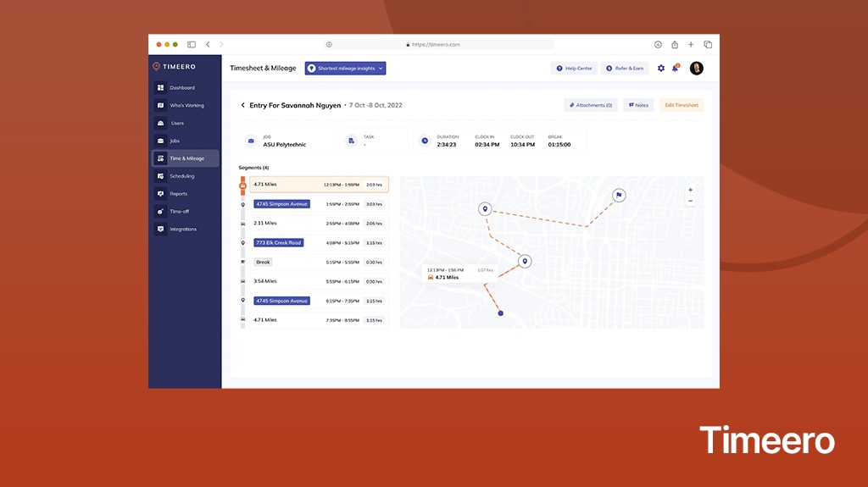
Task: Select the 773 Elk Creek Road segment
Action: [319, 243]
